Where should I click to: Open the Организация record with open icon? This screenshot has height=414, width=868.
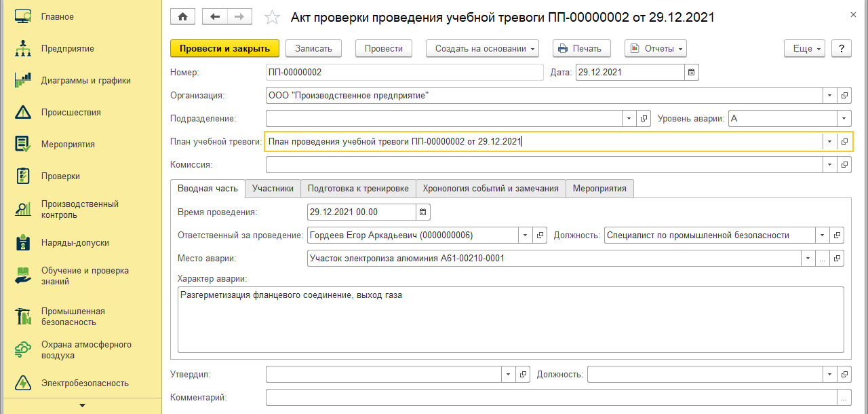845,96
